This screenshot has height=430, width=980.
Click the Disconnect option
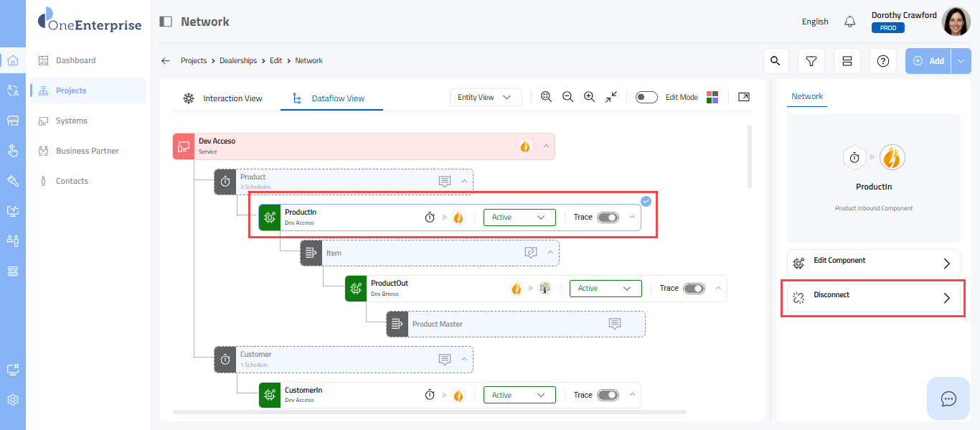873,298
